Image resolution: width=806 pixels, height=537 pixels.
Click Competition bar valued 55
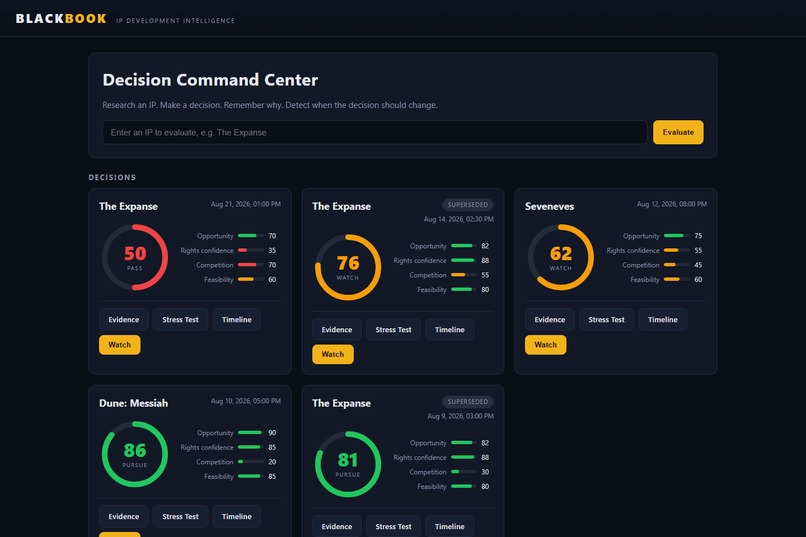coord(464,275)
